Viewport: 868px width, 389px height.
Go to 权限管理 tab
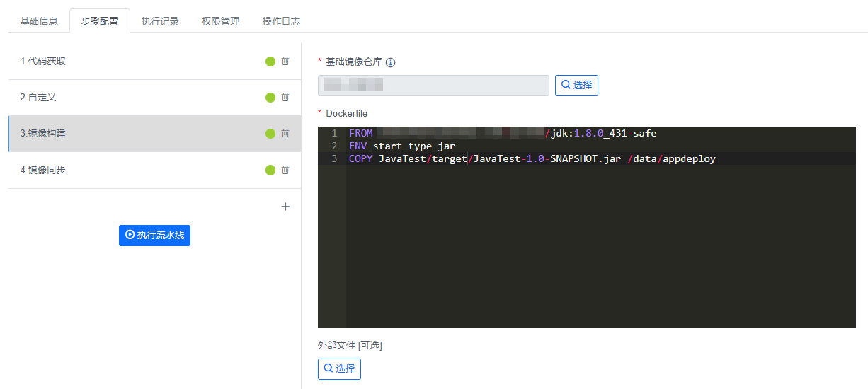[x=221, y=21]
